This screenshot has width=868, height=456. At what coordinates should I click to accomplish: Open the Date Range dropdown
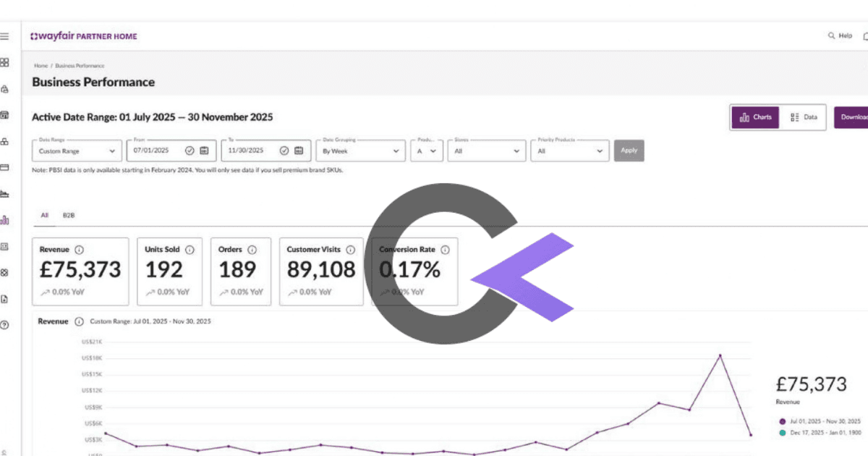coord(77,151)
